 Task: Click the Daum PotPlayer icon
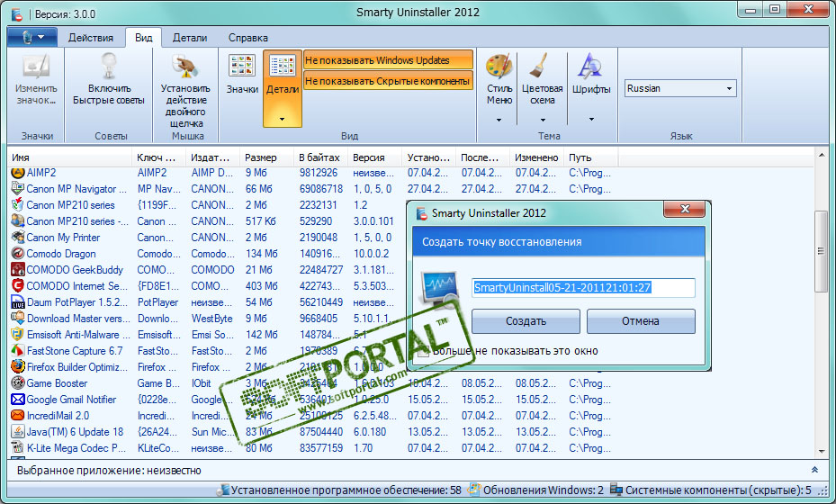point(18,301)
